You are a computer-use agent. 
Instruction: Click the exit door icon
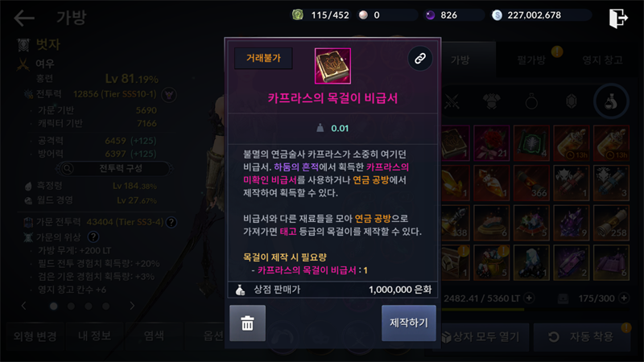pyautogui.click(x=618, y=18)
